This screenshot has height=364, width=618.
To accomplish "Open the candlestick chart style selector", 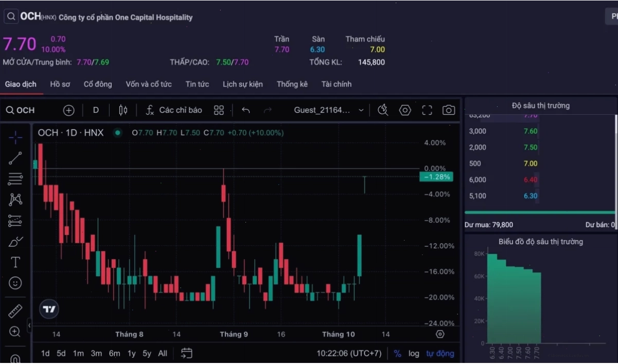I will [123, 110].
